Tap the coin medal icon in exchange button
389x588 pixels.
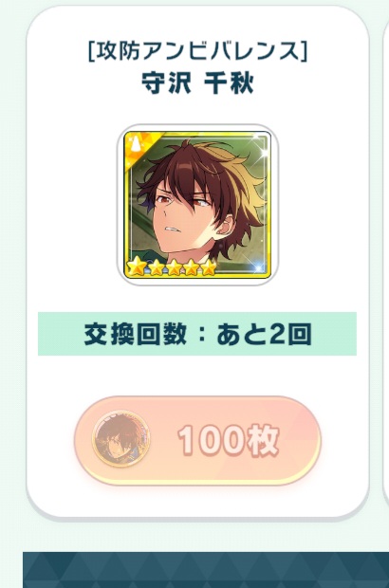(120, 438)
